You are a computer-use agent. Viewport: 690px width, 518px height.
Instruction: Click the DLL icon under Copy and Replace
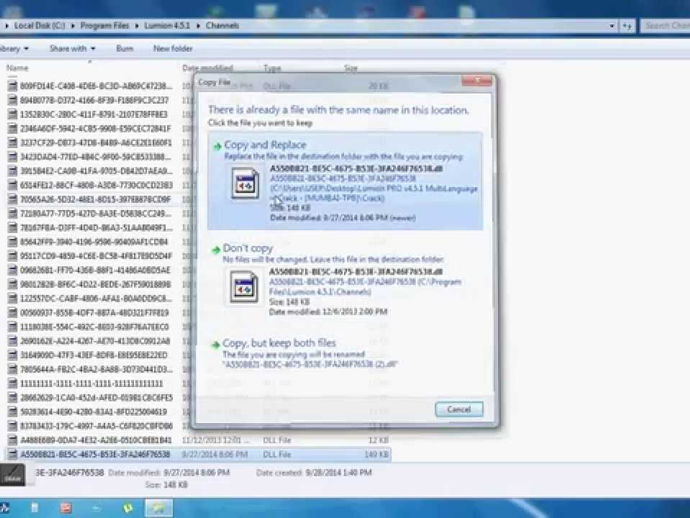click(245, 184)
